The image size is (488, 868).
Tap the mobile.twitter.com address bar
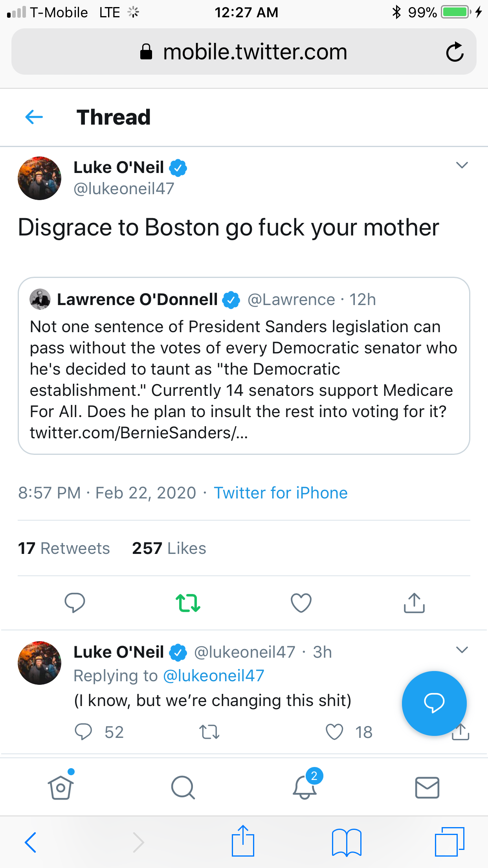[x=244, y=52]
